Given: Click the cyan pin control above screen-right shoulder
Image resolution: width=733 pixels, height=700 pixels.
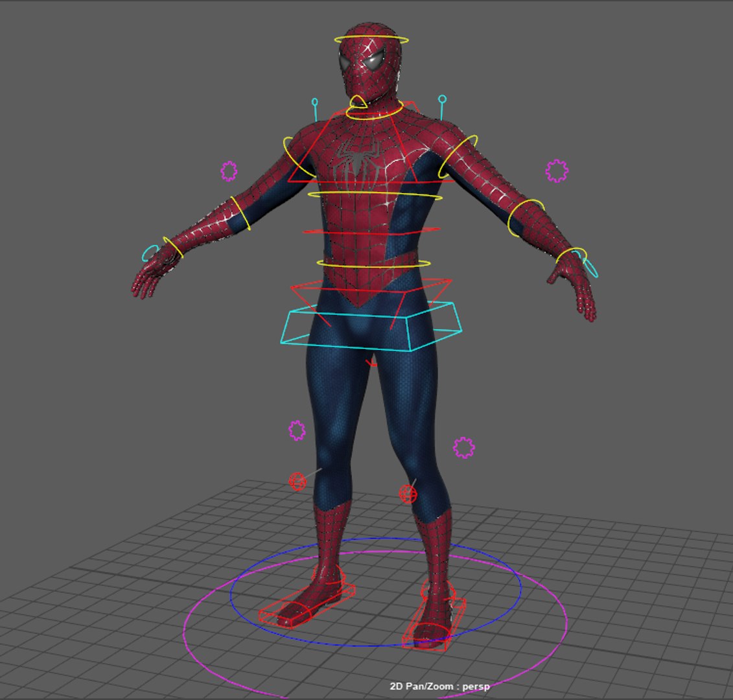Looking at the screenshot, I should [x=442, y=106].
